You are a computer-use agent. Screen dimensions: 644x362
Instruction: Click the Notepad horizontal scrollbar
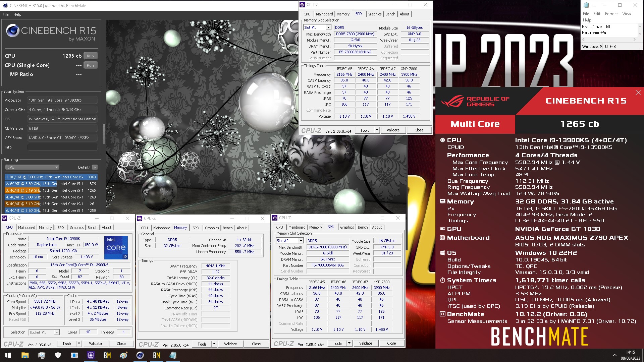tap(609, 40)
